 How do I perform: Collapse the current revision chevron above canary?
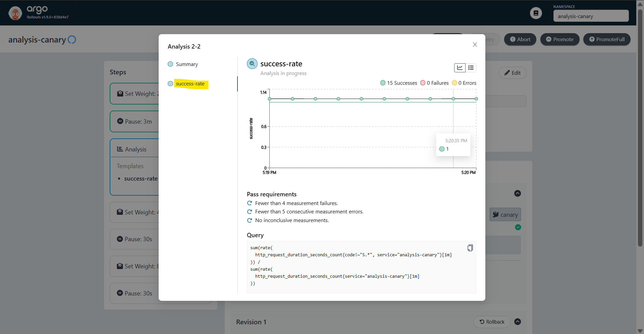tap(518, 193)
